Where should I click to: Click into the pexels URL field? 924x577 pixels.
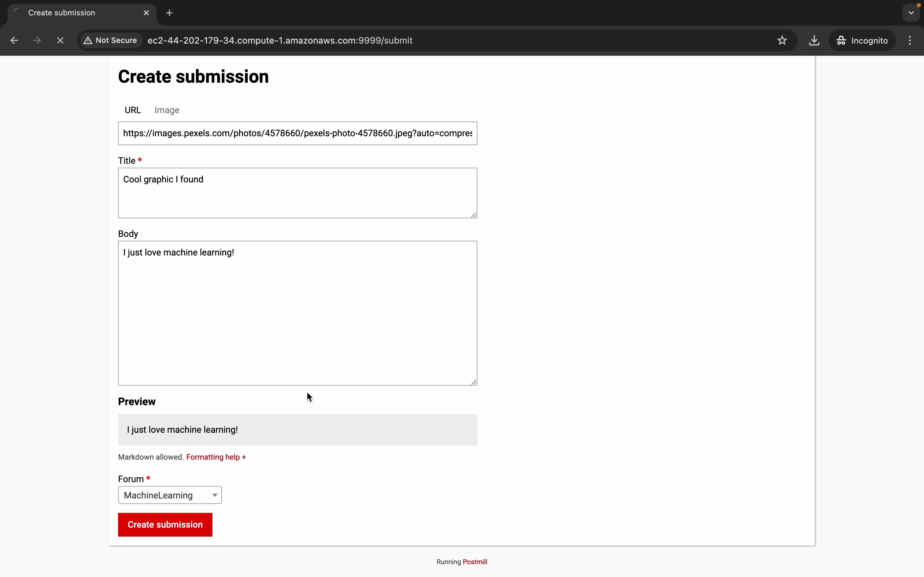297,134
